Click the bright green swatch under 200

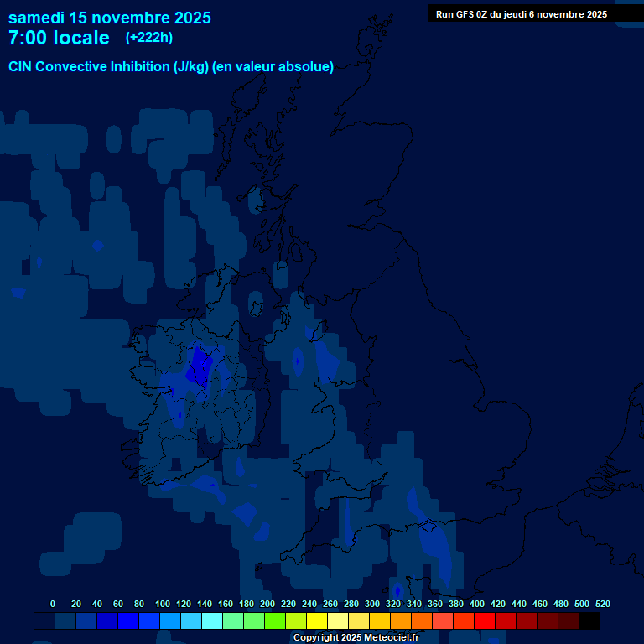point(274,621)
